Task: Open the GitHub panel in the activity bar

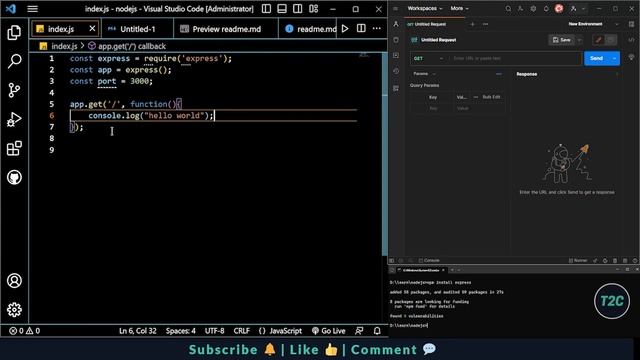Action: (14, 177)
